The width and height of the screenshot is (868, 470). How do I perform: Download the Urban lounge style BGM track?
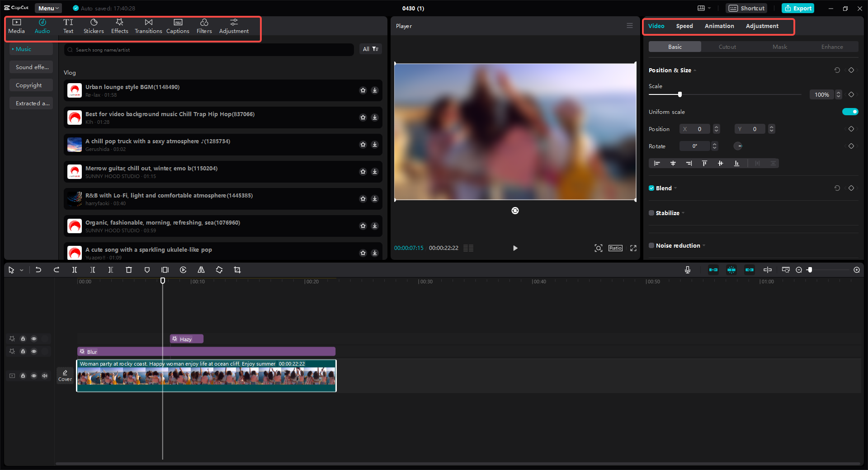pos(374,90)
